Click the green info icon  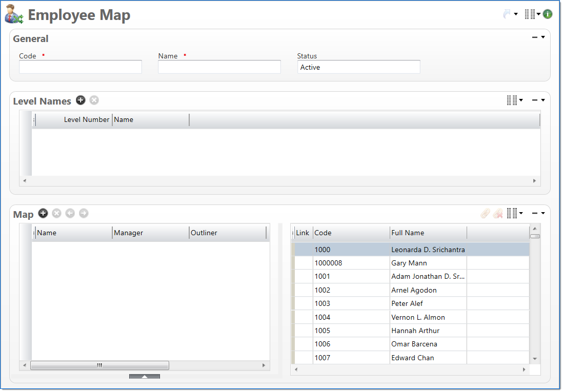pyautogui.click(x=548, y=14)
